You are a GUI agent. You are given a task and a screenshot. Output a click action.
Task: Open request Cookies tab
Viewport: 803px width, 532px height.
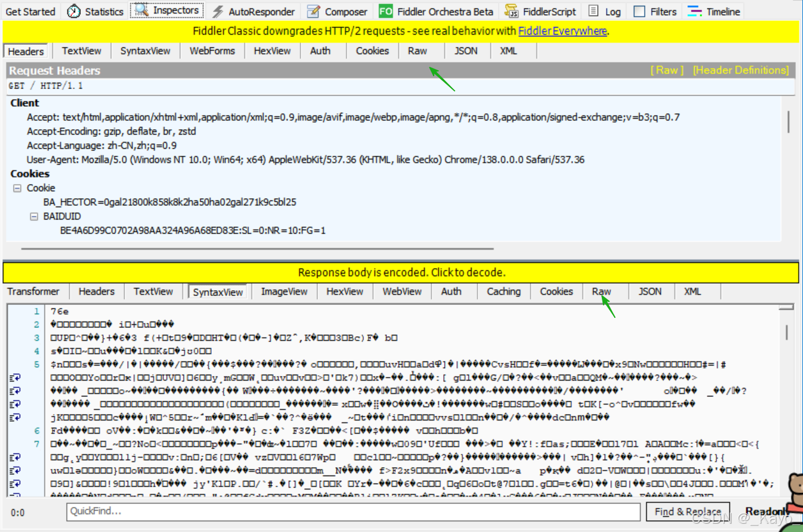tap(372, 51)
